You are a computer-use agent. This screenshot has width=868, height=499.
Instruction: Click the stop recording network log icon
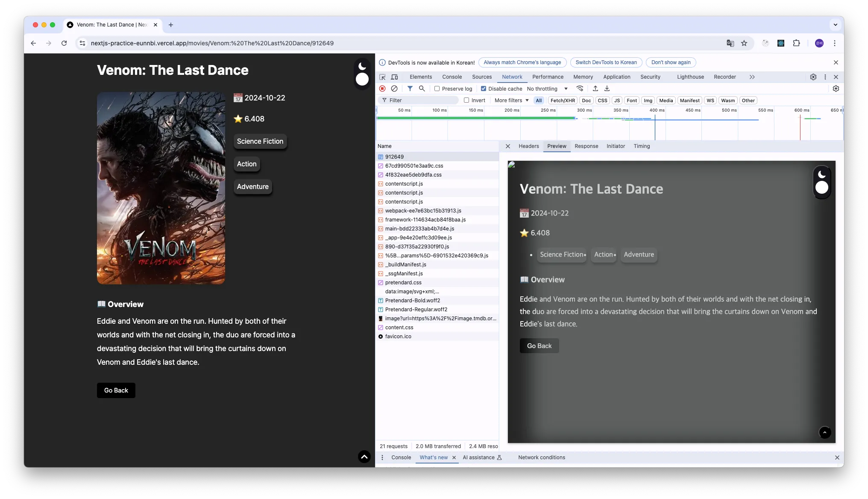click(382, 89)
